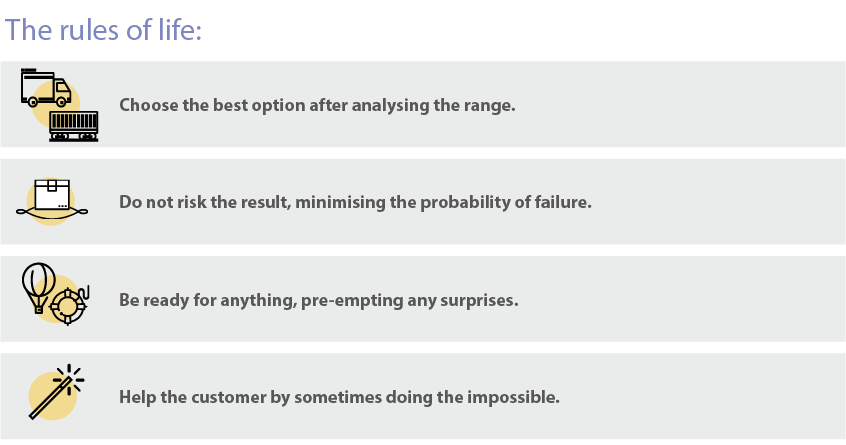
Task: Click the third grey rule panel
Action: pos(423,299)
